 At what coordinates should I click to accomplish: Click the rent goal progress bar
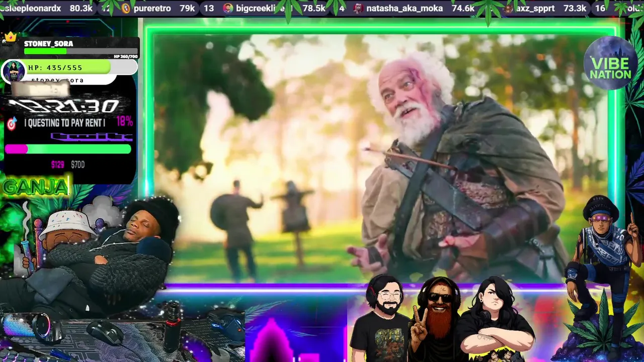click(x=68, y=149)
